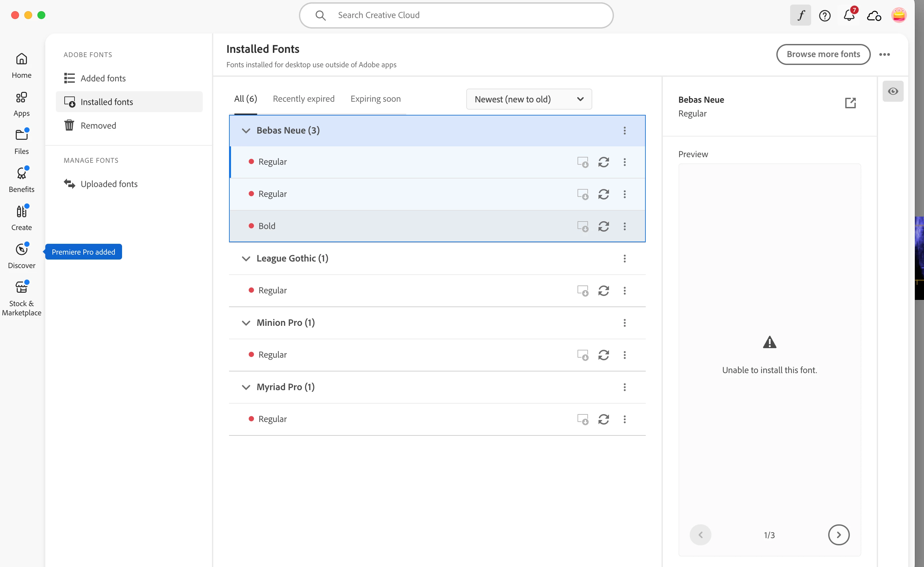Viewport: 924px width, 567px height.
Task: Switch to the Expiring soon tab
Action: 375,99
